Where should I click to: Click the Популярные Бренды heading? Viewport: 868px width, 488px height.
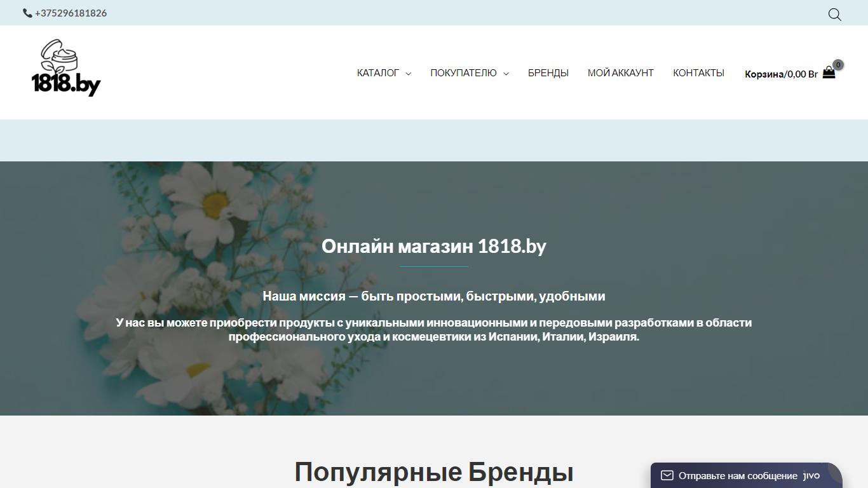[434, 473]
